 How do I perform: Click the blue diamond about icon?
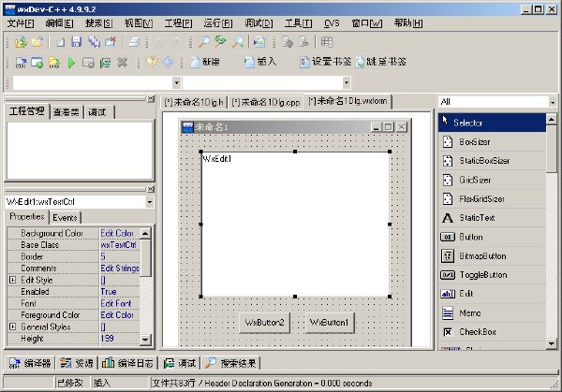tap(168, 63)
